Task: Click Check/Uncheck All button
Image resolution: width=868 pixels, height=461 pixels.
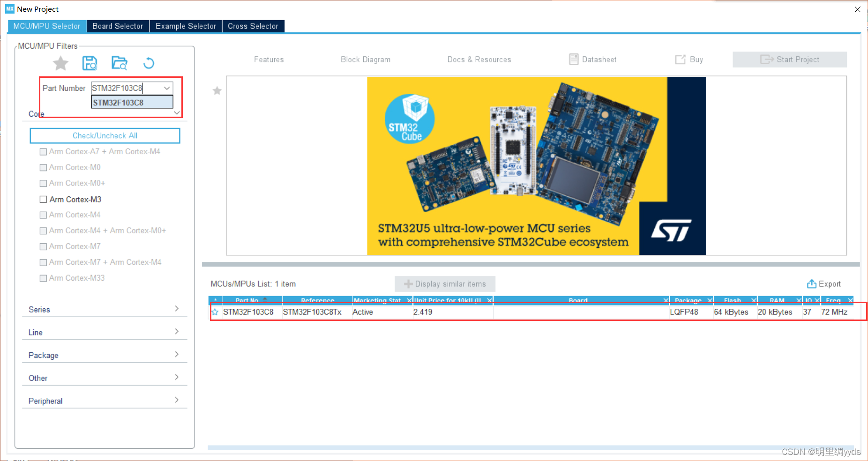Action: point(105,135)
